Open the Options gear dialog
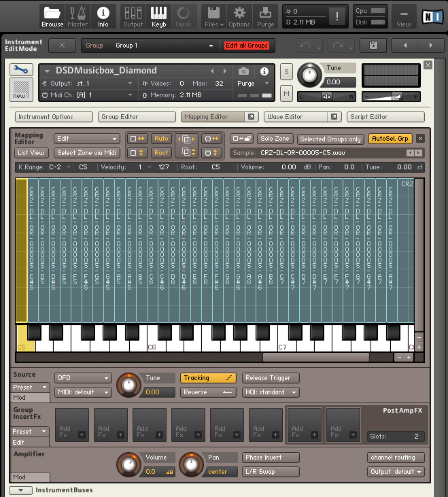Screen dimensions: 448x497 click(239, 17)
